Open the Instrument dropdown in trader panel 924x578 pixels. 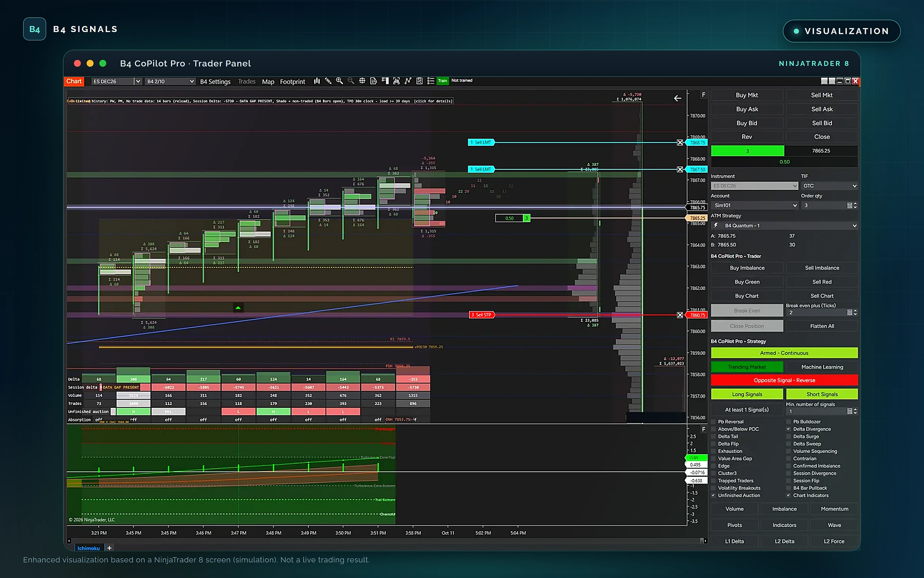pyautogui.click(x=754, y=186)
